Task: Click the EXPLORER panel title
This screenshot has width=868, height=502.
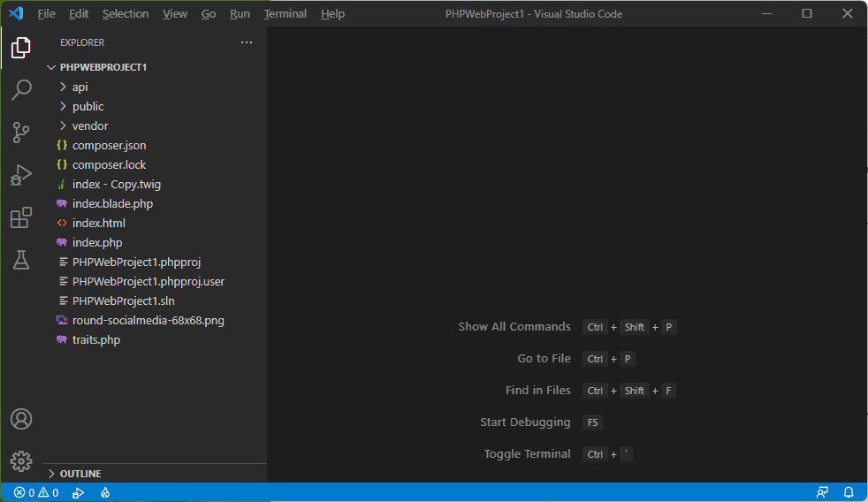Action: (x=82, y=42)
